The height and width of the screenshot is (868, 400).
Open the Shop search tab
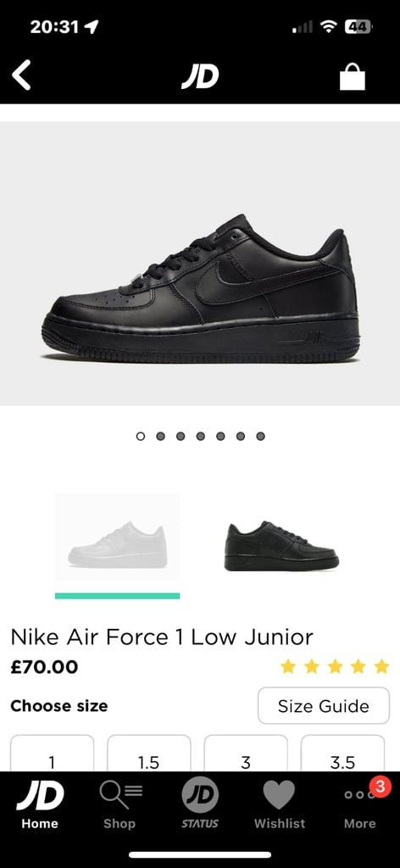(119, 803)
